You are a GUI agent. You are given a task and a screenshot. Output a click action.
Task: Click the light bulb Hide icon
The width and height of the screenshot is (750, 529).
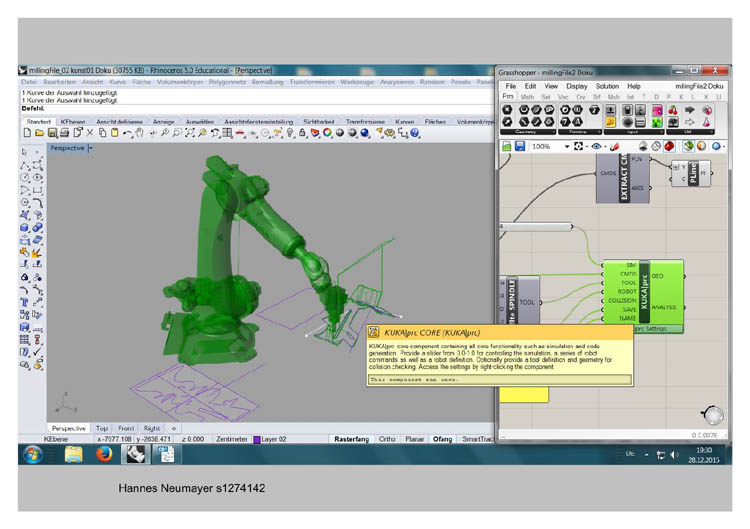click(x=290, y=133)
